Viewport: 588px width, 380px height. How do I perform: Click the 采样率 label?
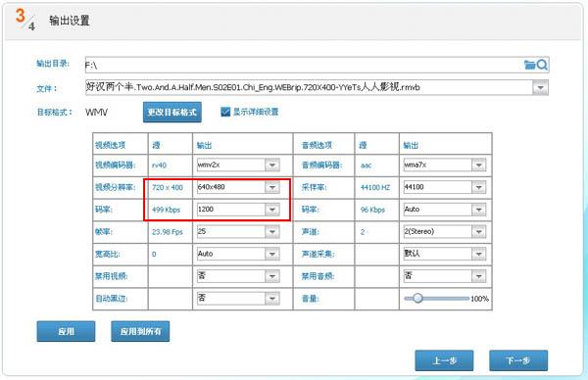[x=315, y=187]
